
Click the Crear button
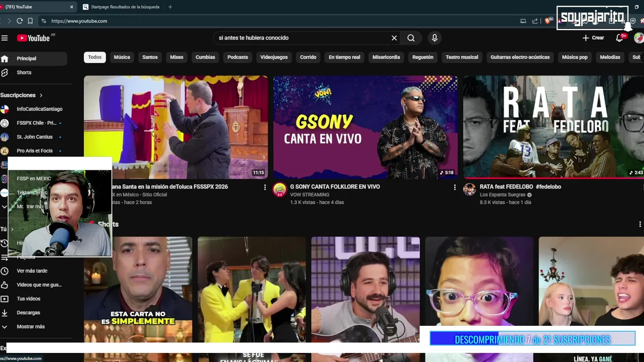point(593,38)
